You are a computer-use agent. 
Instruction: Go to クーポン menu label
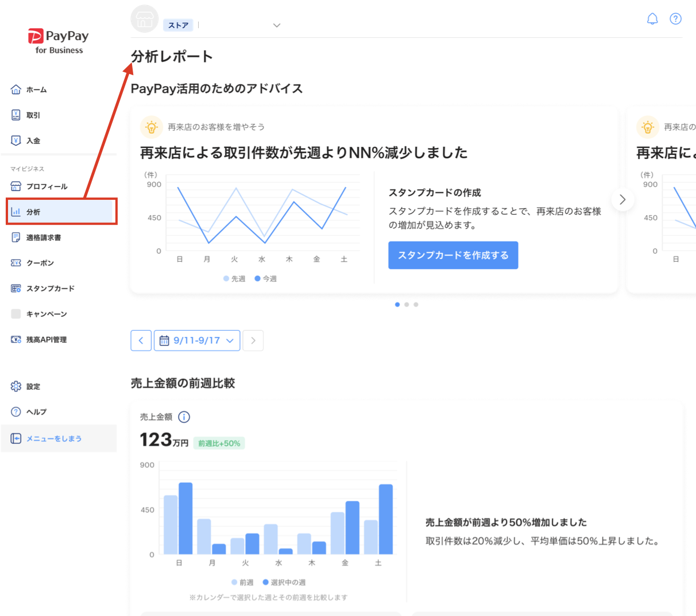pyautogui.click(x=40, y=263)
